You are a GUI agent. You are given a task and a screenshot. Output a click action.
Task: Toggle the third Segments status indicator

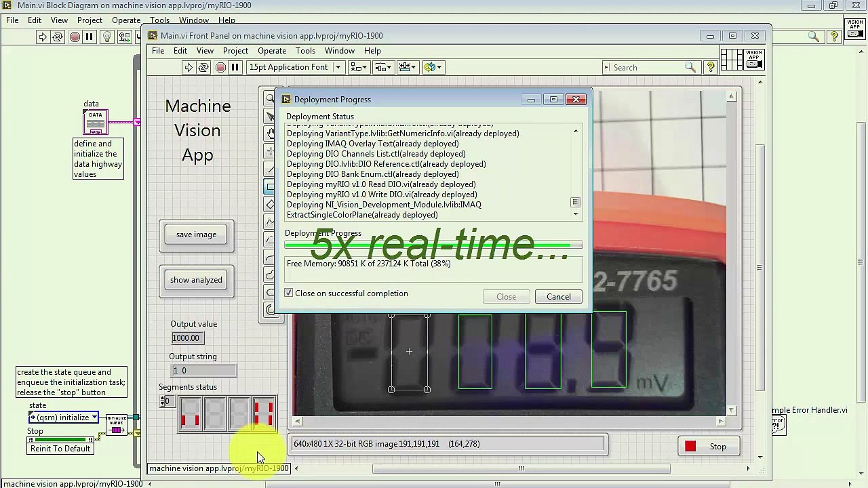(239, 413)
